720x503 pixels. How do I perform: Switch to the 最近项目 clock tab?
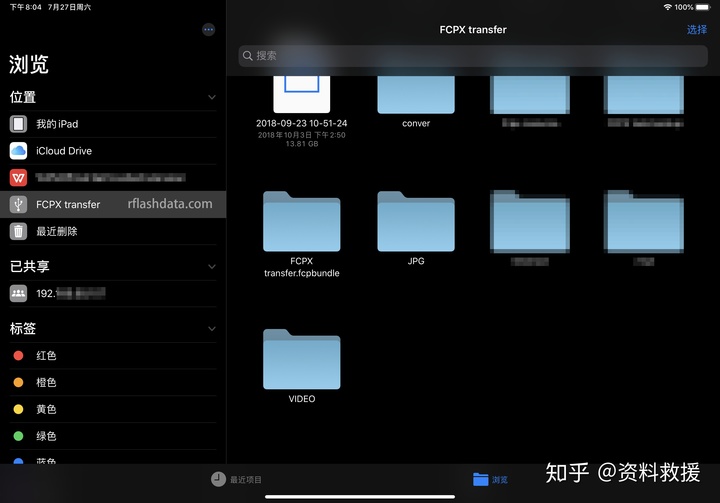219,479
